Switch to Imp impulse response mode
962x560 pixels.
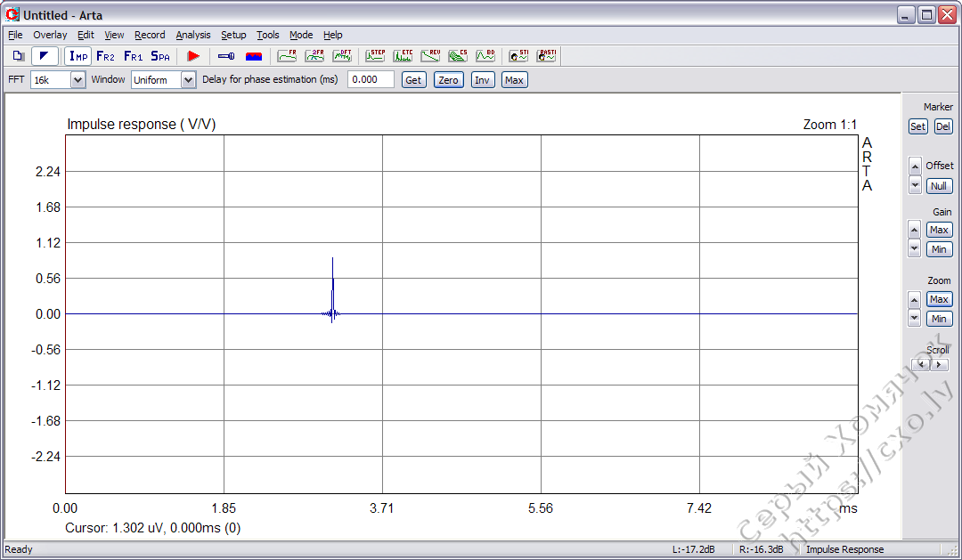[77, 56]
